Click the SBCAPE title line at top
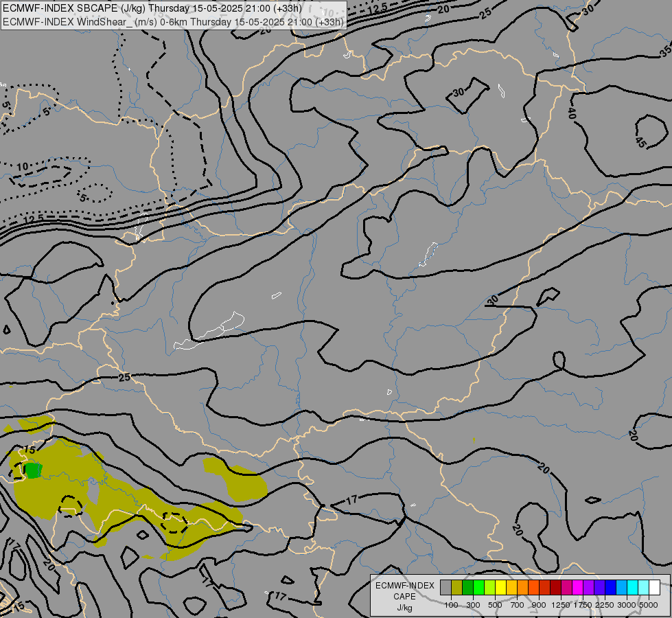This screenshot has width=672, height=618. point(152,8)
